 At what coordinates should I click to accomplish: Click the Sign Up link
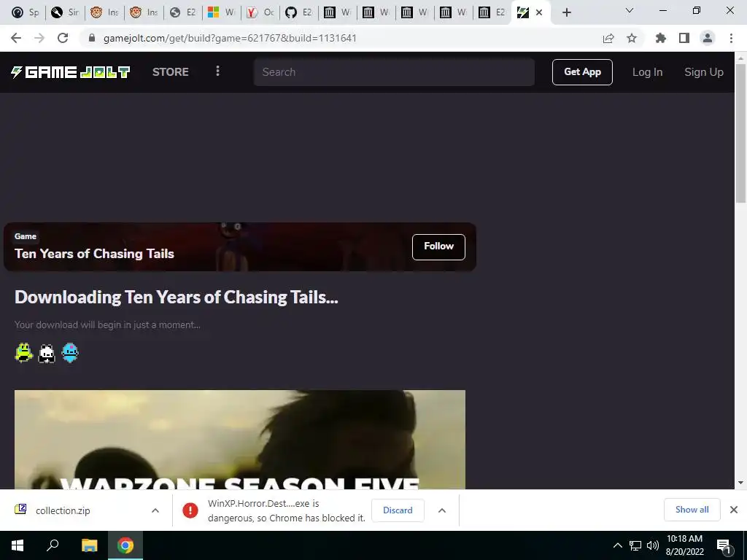tap(704, 72)
